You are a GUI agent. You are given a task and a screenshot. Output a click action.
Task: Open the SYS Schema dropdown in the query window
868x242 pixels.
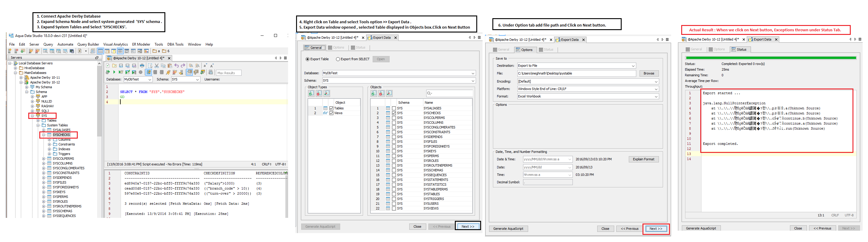(185, 80)
